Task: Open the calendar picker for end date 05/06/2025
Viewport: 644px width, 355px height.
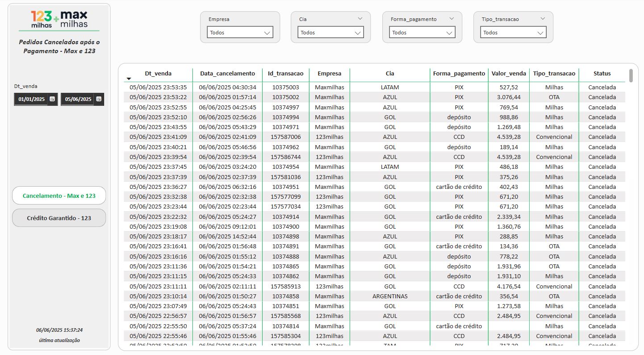Action: pos(99,99)
